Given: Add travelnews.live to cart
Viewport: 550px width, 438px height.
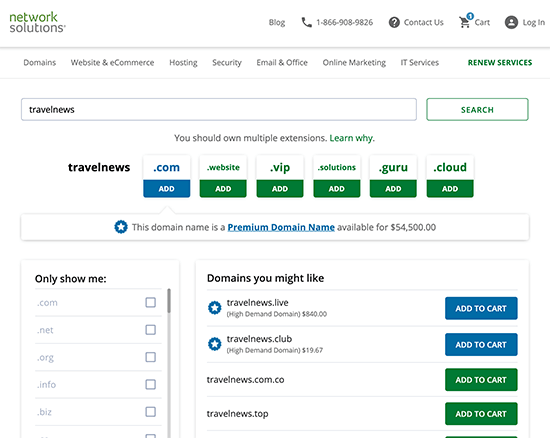Looking at the screenshot, I should [x=481, y=308].
